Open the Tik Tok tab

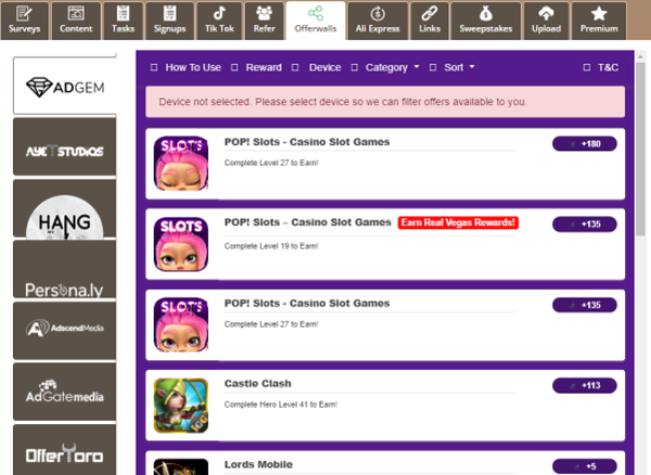[x=219, y=21]
